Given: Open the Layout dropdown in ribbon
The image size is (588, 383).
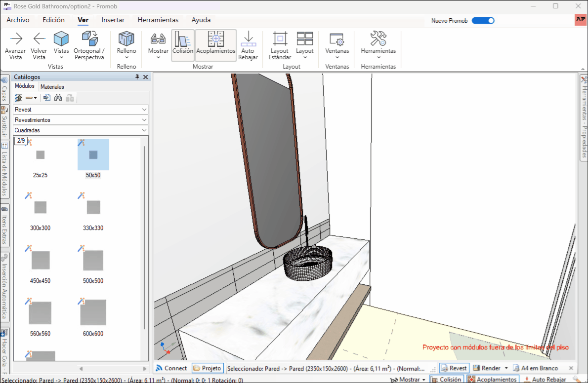Looking at the screenshot, I should [x=304, y=45].
